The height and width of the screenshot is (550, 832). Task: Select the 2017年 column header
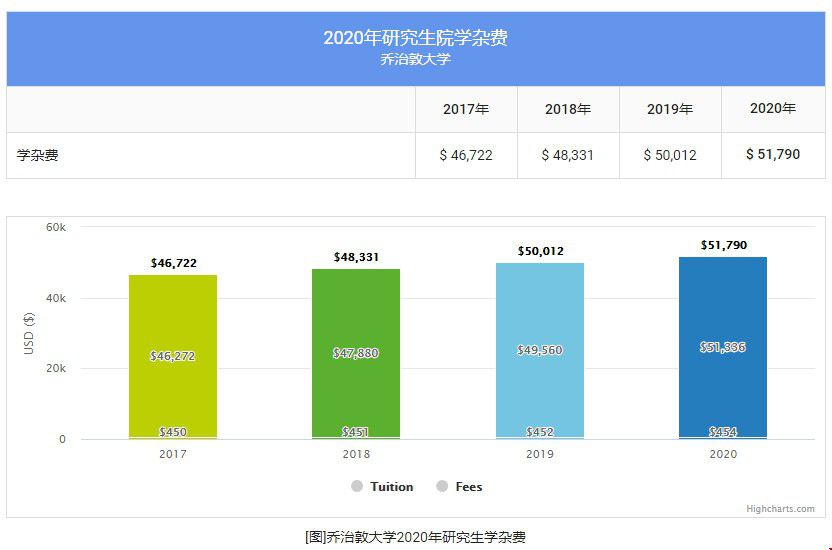coord(466,109)
